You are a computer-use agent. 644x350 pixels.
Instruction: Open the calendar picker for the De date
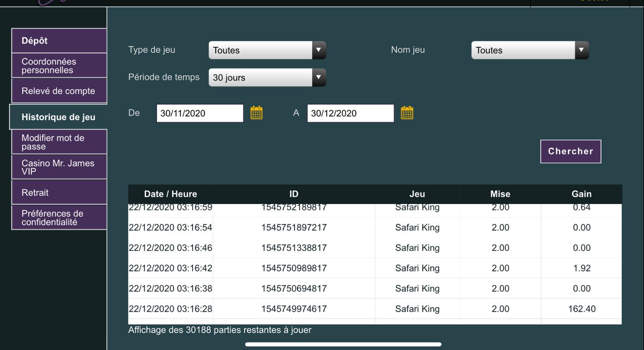[256, 113]
